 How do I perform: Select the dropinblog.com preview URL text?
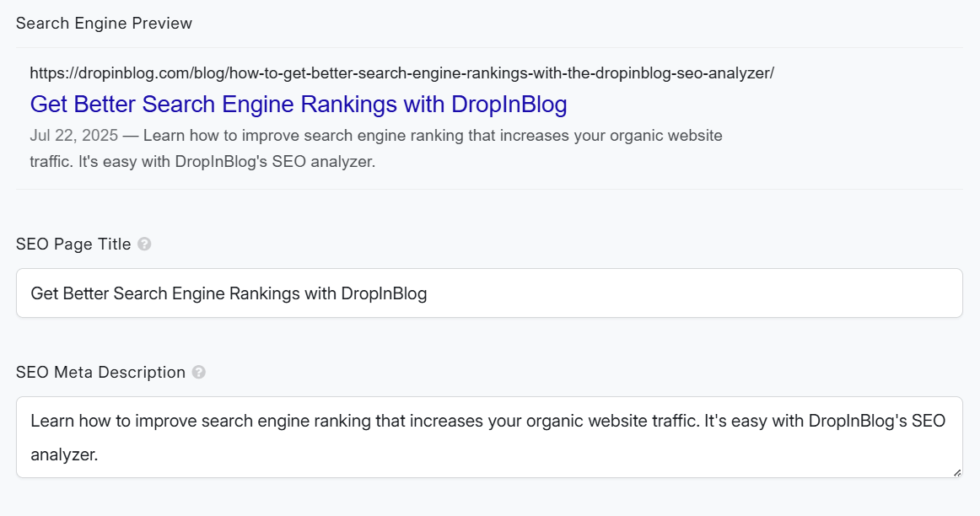coord(402,73)
